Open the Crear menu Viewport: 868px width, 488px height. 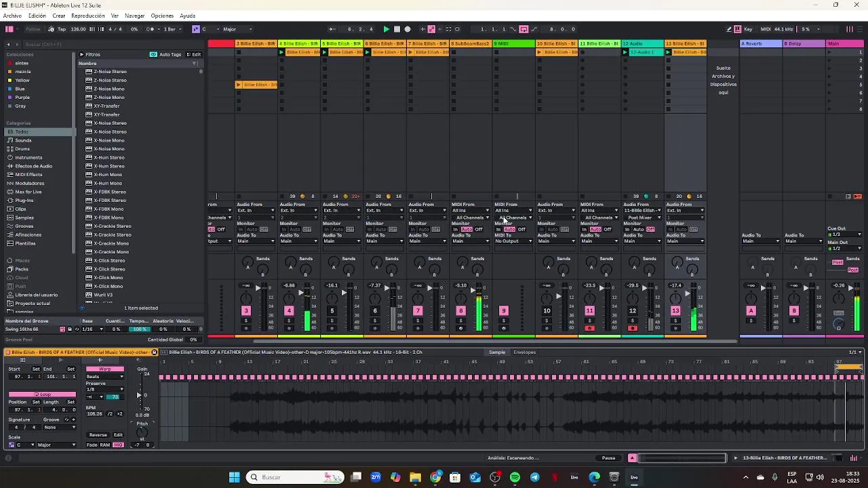59,16
